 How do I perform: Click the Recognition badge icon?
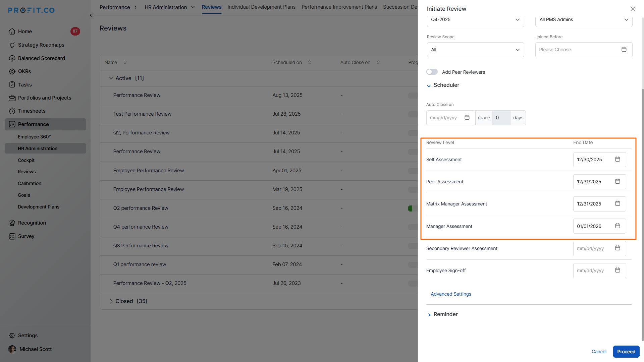click(12, 223)
